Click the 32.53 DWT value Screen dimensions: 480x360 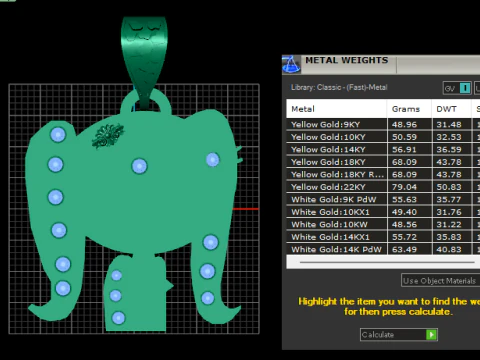(x=449, y=137)
